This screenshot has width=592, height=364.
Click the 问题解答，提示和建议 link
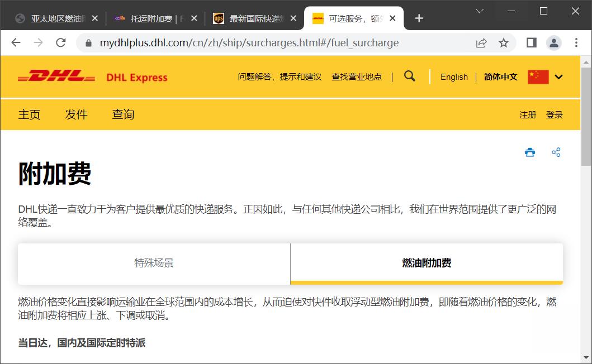(x=280, y=77)
